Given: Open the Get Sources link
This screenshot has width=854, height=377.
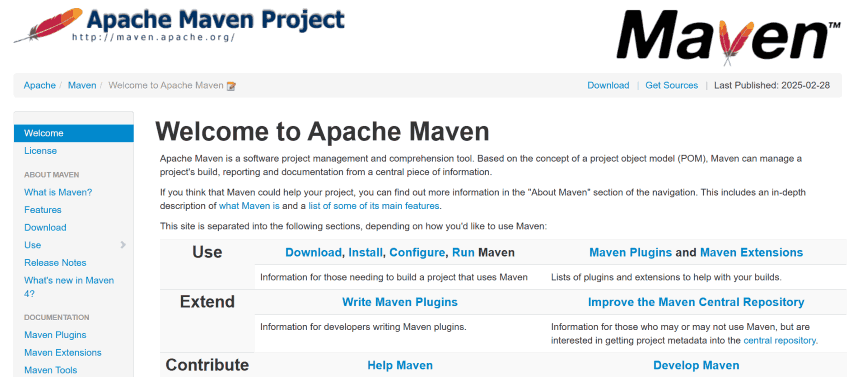Looking at the screenshot, I should (x=672, y=86).
